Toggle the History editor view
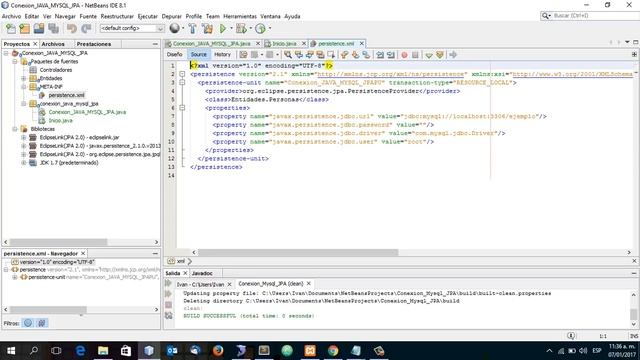This screenshot has width=640, height=360. click(222, 54)
